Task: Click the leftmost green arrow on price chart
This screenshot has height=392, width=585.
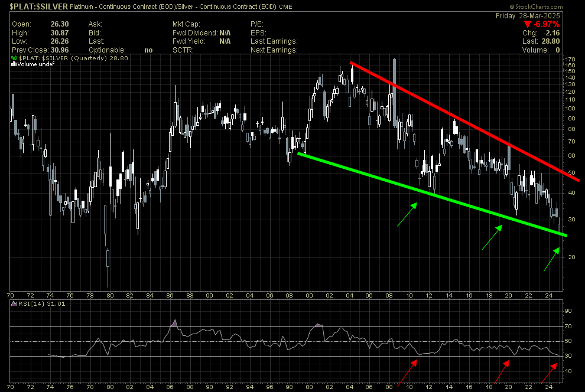Action: click(x=407, y=214)
